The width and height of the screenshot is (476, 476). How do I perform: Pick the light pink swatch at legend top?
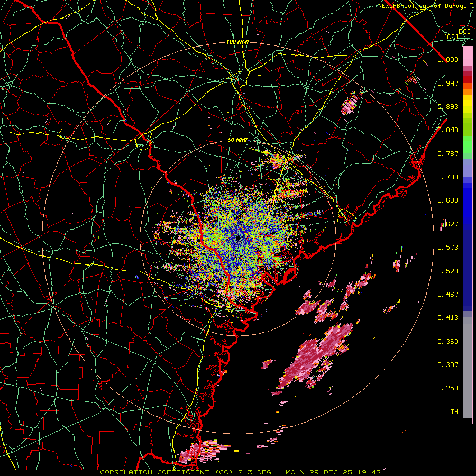click(467, 56)
